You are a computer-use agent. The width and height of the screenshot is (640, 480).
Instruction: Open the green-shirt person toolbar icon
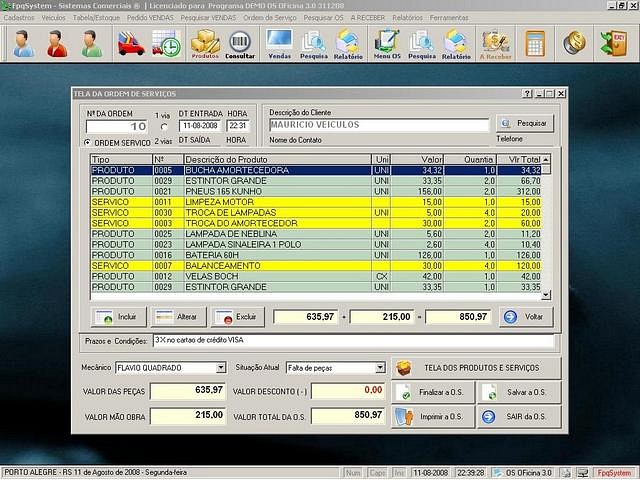point(92,43)
